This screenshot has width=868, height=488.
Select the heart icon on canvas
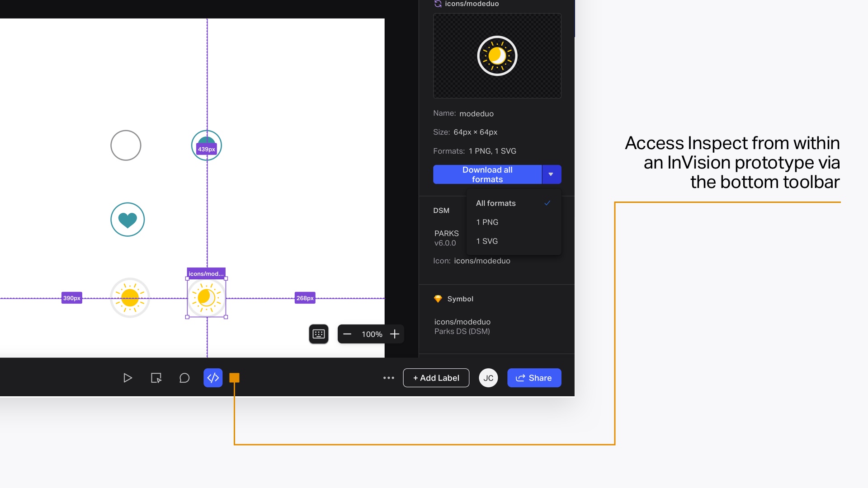point(127,220)
